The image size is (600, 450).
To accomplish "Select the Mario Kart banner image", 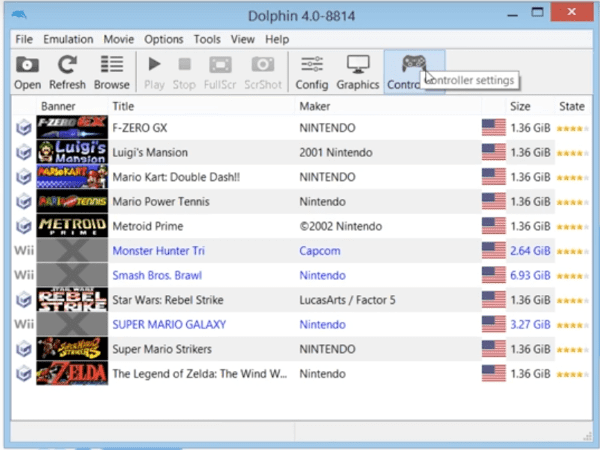I will [x=72, y=177].
